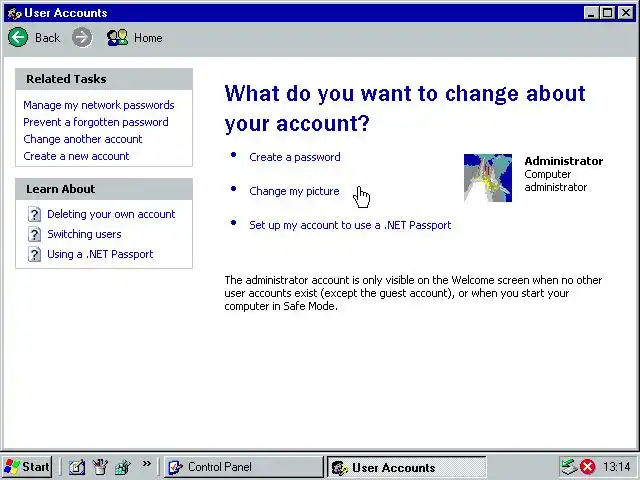
Task: Open help topic Switching users
Action: [84, 234]
